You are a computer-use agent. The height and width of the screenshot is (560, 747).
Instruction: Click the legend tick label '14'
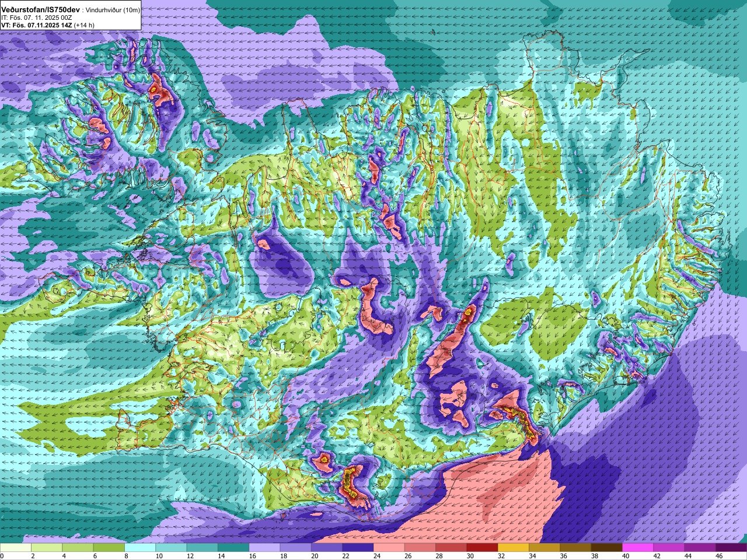point(221,556)
